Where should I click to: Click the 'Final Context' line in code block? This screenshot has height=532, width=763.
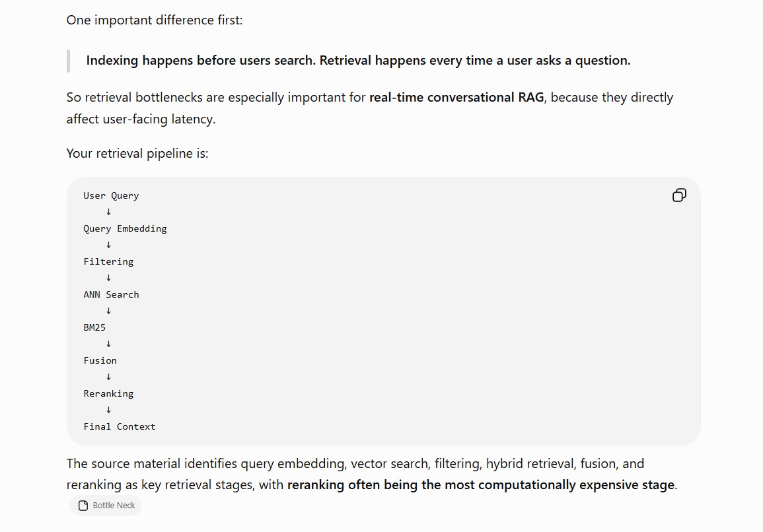click(119, 426)
